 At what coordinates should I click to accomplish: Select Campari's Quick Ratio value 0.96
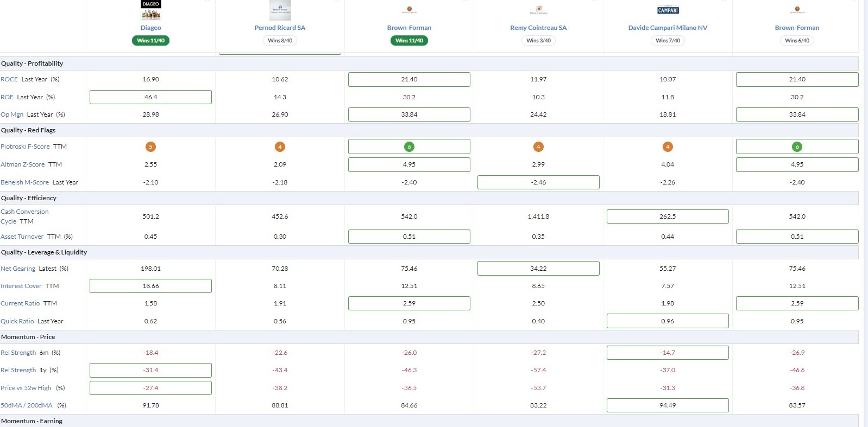[x=668, y=321]
